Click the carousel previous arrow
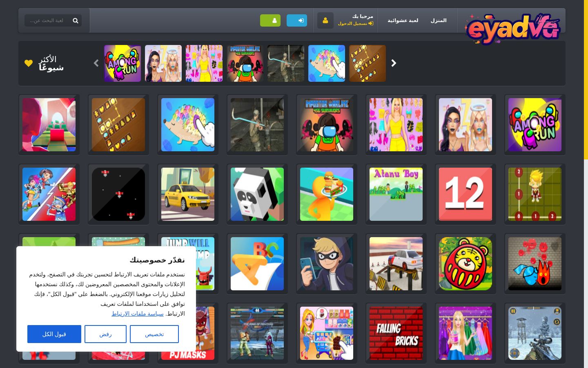Screen dimensions: 588x368 [96, 63]
